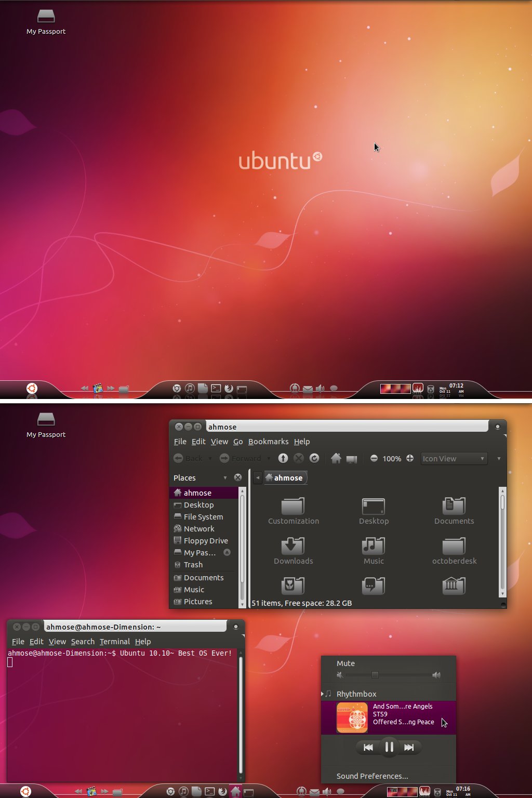Pause Rhythmbox playback

389,747
